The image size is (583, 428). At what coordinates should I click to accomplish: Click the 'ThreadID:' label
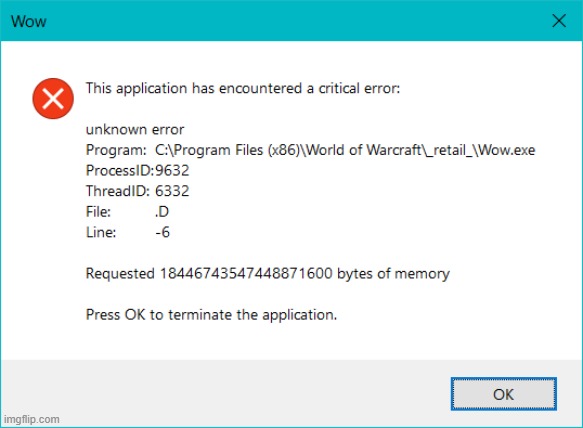click(117, 191)
